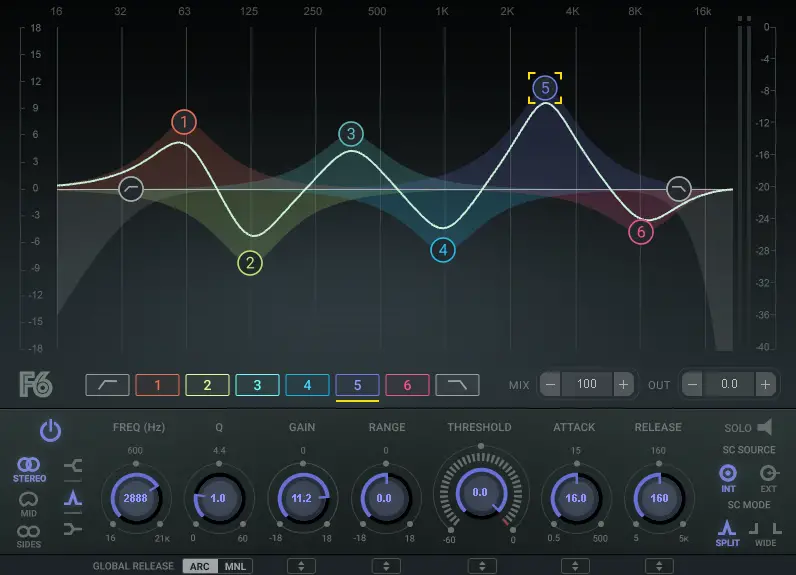Click the Q knob showing 1.0
This screenshot has height=575, width=796.
pos(218,498)
